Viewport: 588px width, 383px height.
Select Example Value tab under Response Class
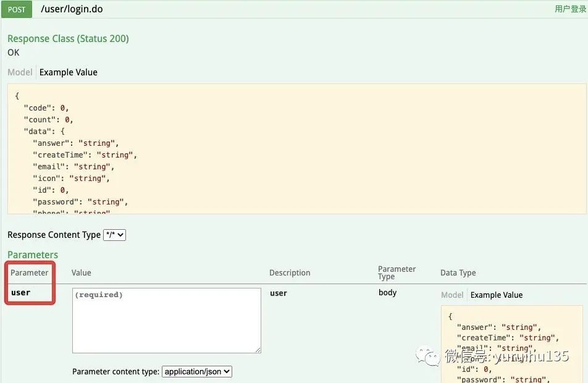(x=68, y=72)
